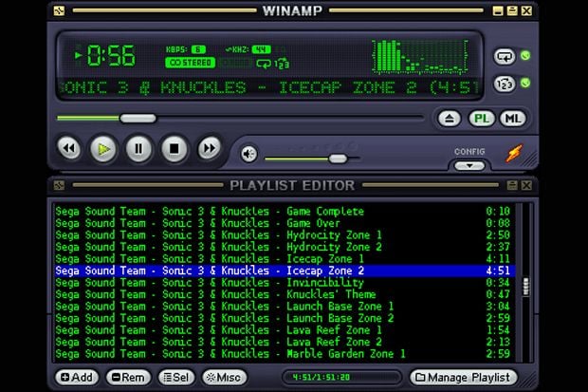Open Winamp main menu icon in title bar
The height and width of the screenshot is (392, 588).
coord(59,10)
